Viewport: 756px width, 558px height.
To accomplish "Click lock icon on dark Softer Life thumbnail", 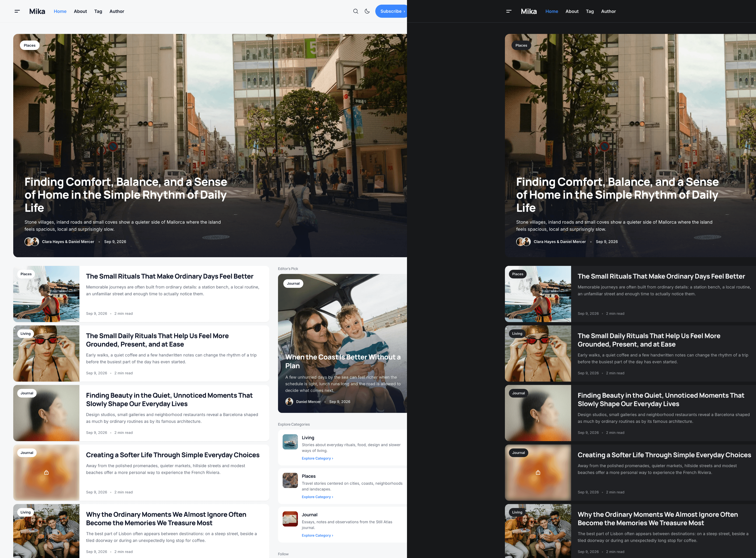I will point(538,472).
